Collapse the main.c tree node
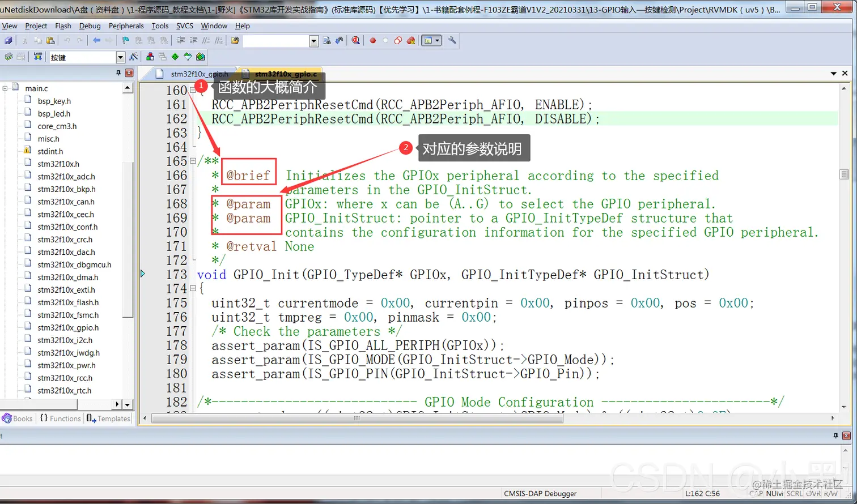 [5, 88]
